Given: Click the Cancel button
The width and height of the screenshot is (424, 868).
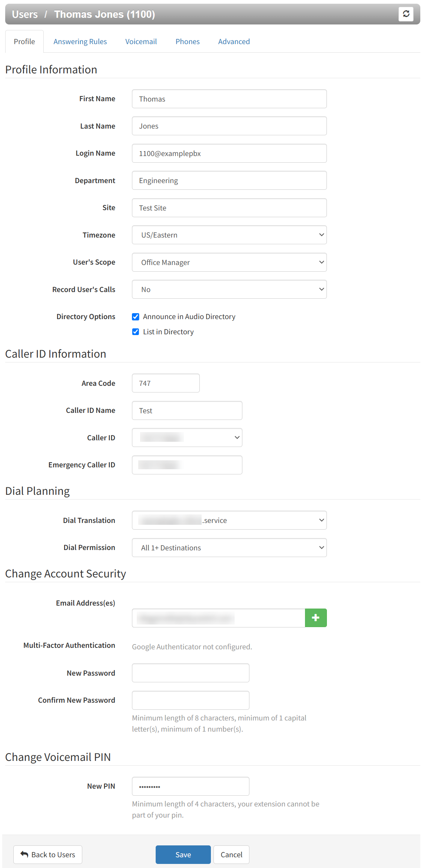Looking at the screenshot, I should tap(231, 855).
